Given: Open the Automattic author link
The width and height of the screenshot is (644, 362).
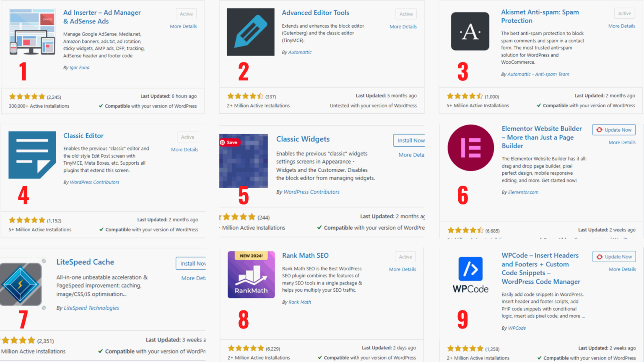Looking at the screenshot, I should 300,52.
